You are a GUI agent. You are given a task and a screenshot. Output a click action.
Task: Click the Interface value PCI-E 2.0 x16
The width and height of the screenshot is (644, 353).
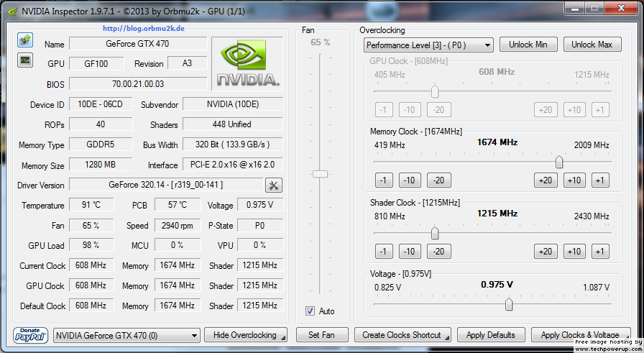click(232, 165)
